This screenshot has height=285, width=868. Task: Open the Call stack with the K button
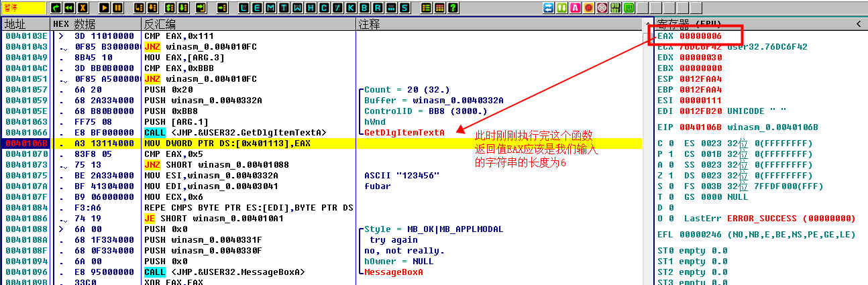pyautogui.click(x=351, y=8)
